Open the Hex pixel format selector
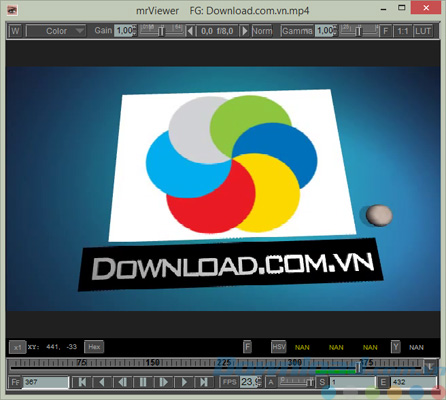The image size is (446, 400). coord(94,347)
